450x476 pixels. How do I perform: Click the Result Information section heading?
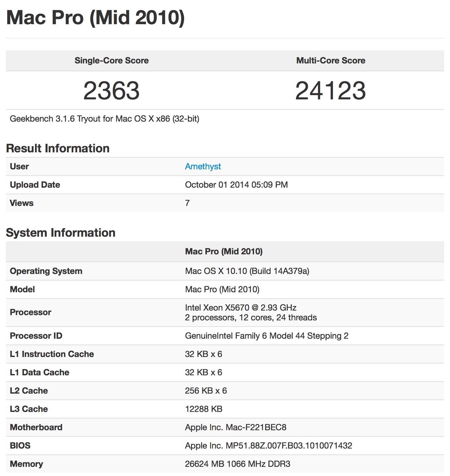pyautogui.click(x=58, y=148)
